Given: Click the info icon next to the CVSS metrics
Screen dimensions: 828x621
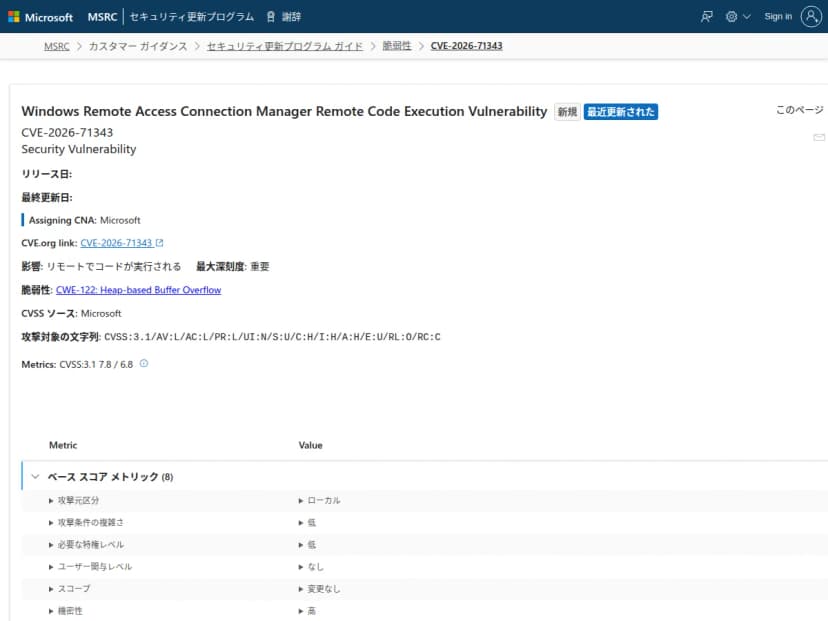Looking at the screenshot, I should [x=144, y=363].
